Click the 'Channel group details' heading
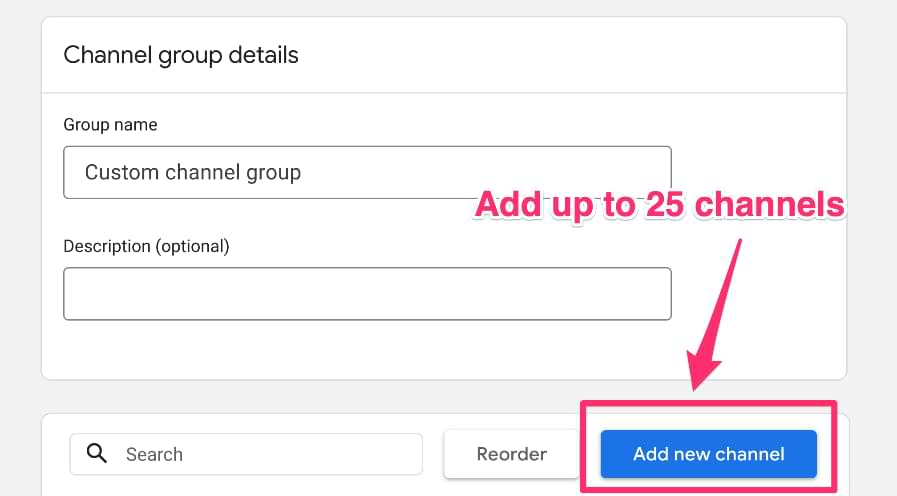The width and height of the screenshot is (897, 496). point(181,55)
